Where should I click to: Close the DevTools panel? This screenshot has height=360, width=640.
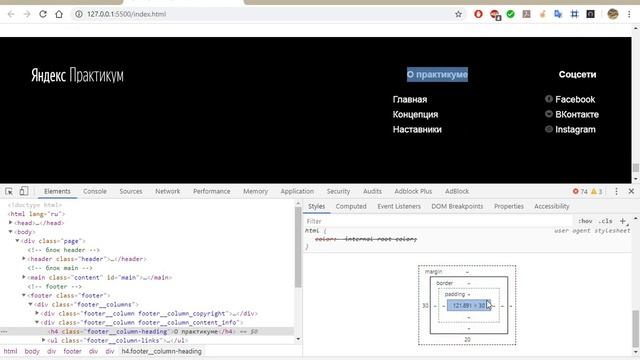(631, 191)
